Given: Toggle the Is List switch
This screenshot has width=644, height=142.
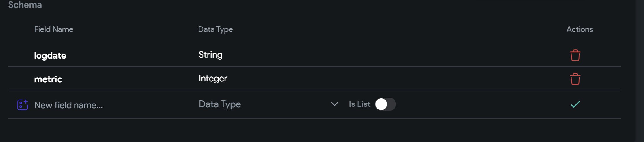Looking at the screenshot, I should (x=385, y=104).
